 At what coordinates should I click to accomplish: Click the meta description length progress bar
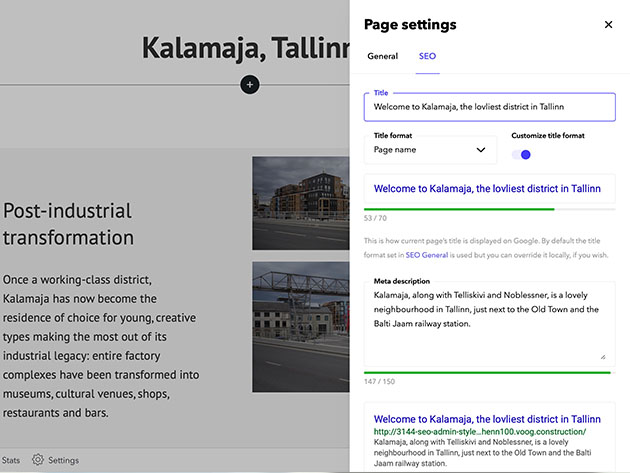coord(489,373)
